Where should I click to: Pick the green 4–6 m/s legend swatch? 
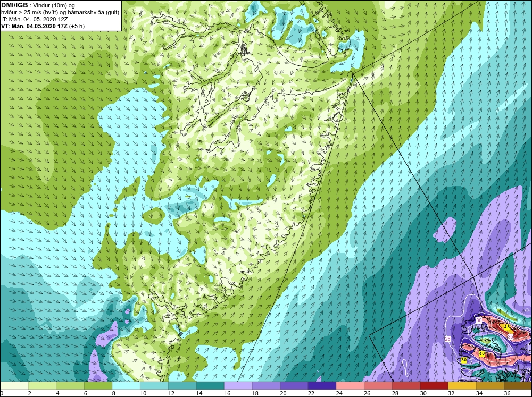click(x=70, y=385)
